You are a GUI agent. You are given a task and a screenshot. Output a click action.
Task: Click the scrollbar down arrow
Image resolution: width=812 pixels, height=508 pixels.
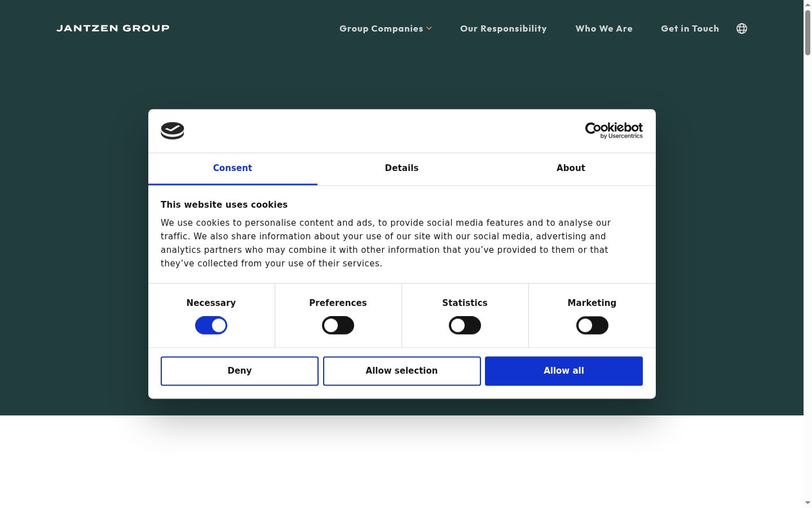[x=807, y=503]
